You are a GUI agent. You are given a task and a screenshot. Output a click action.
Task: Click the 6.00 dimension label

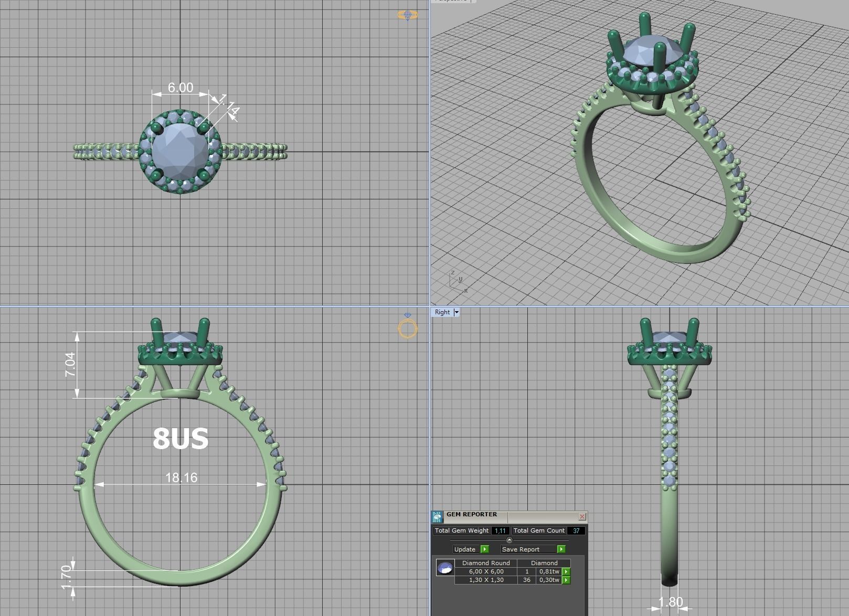[x=181, y=87]
